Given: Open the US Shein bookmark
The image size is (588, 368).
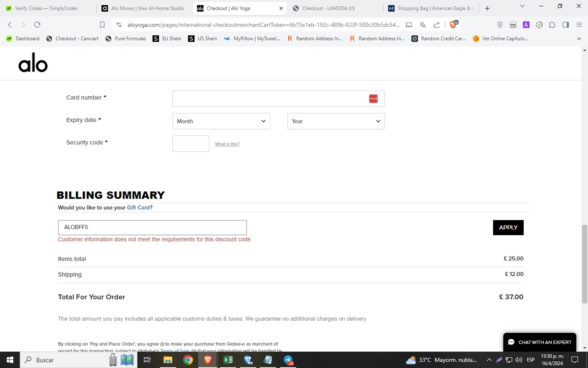Looking at the screenshot, I should point(203,38).
